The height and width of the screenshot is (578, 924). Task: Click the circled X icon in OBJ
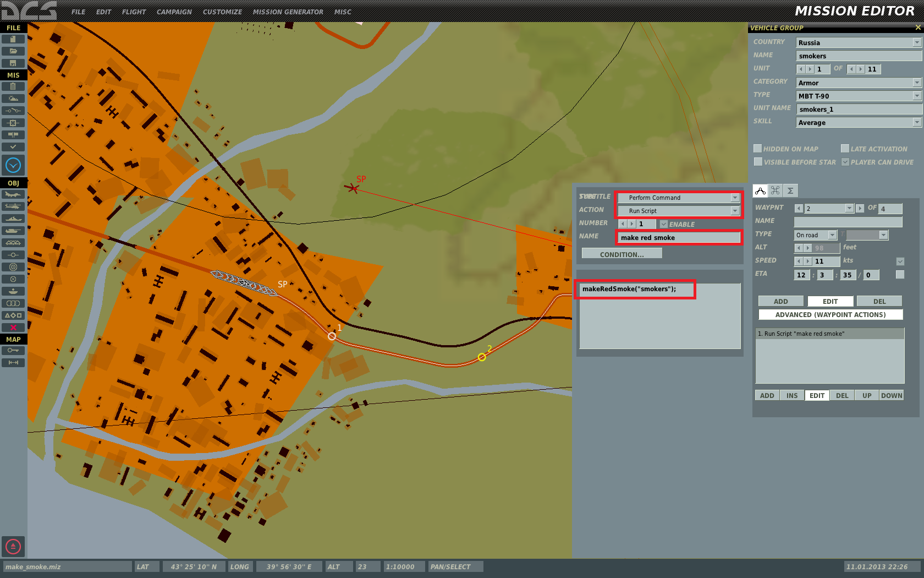point(13,279)
